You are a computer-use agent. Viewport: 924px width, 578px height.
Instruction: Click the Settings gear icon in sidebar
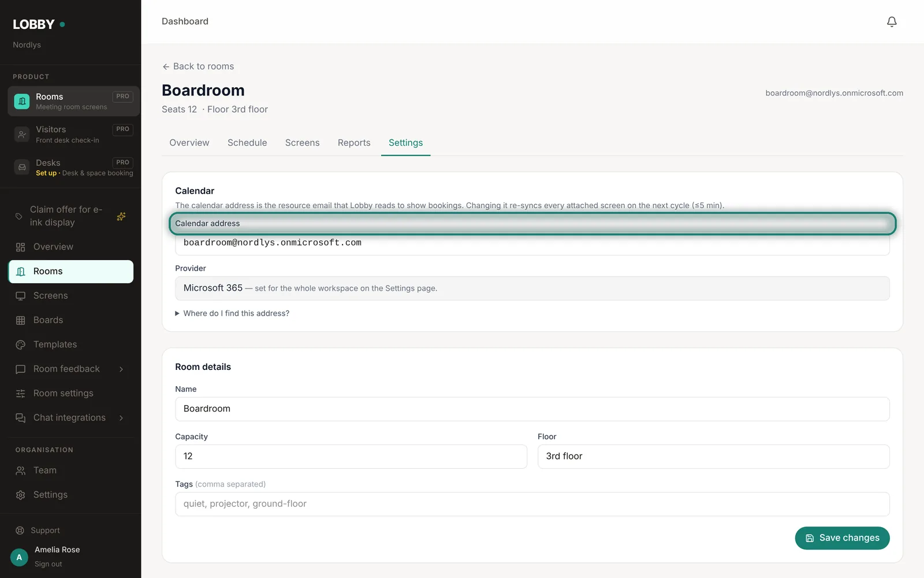point(21,495)
